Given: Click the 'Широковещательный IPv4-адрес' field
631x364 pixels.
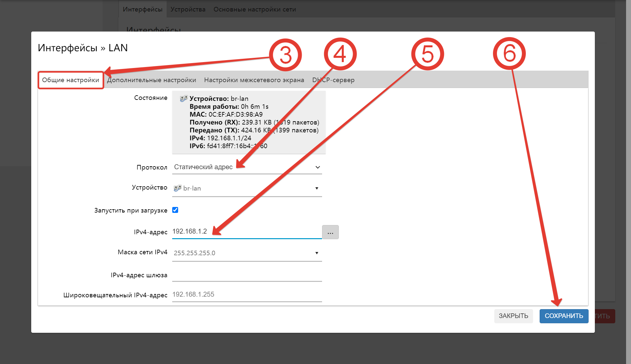Looking at the screenshot, I should 246,295.
